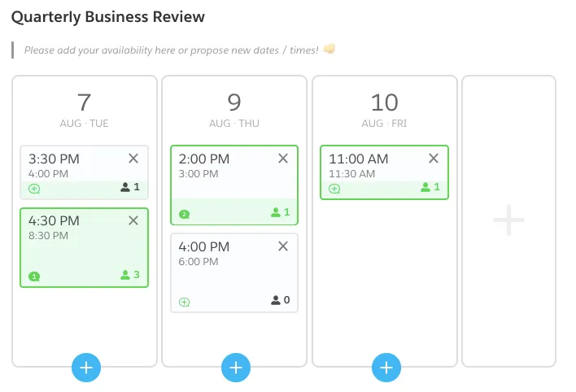Image resolution: width=576 pixels, height=392 pixels.
Task: Open the 2 comments on 2:00 PM slot
Action: point(184,214)
